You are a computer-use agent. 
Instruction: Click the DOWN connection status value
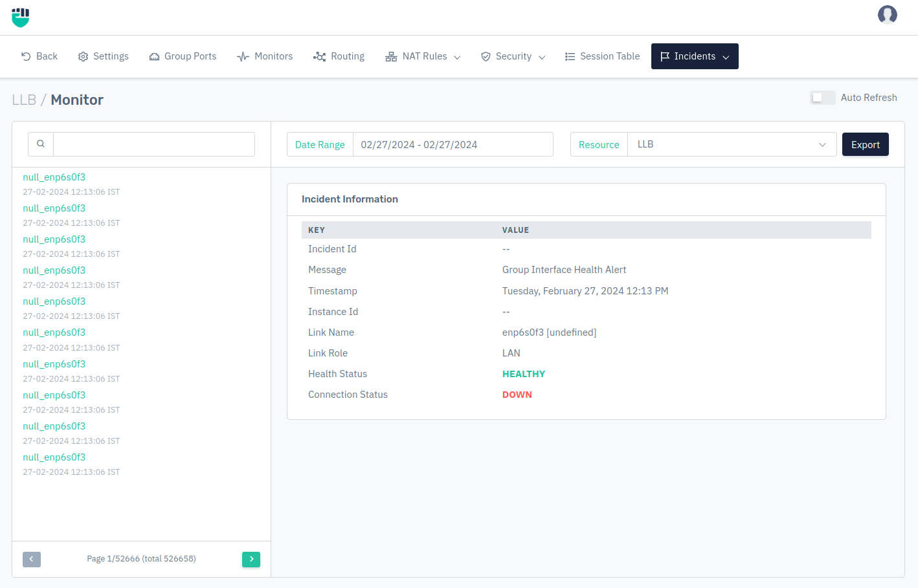point(517,395)
